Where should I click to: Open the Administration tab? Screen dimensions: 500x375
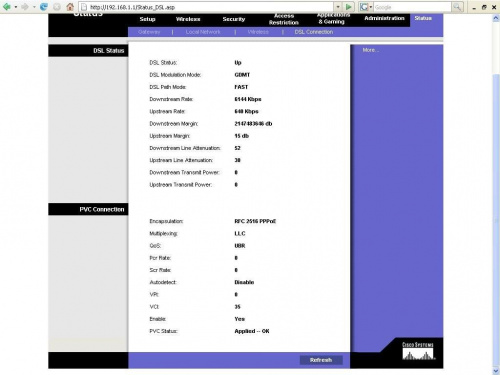click(384, 18)
